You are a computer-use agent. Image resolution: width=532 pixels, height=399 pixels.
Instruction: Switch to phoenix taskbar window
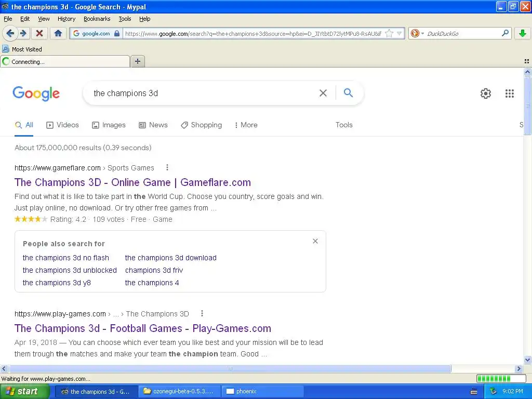[262, 391]
